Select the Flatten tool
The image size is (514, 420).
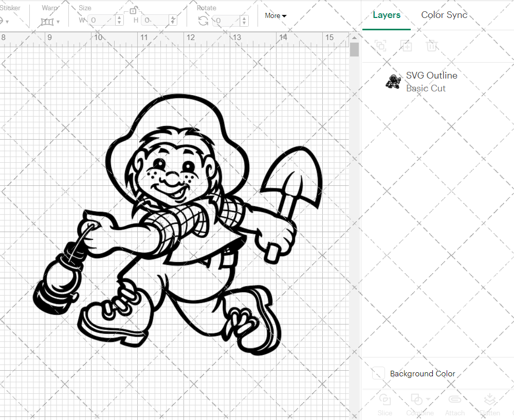pos(489,405)
